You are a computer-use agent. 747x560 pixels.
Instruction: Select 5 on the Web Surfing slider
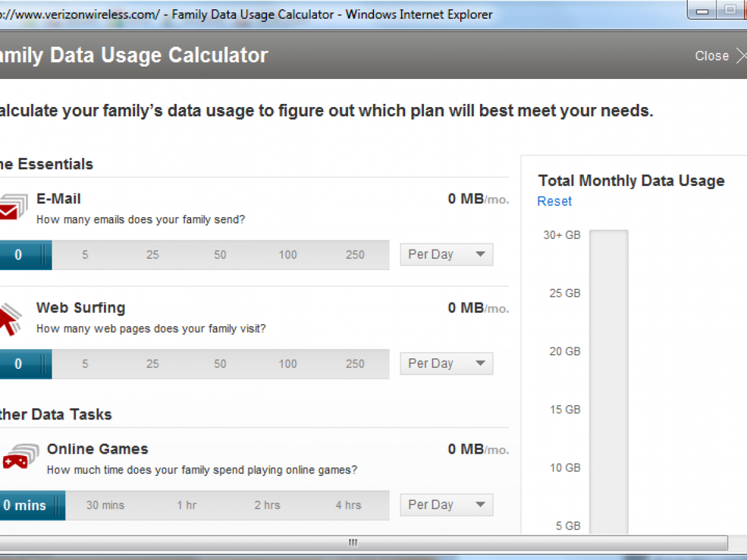(85, 364)
